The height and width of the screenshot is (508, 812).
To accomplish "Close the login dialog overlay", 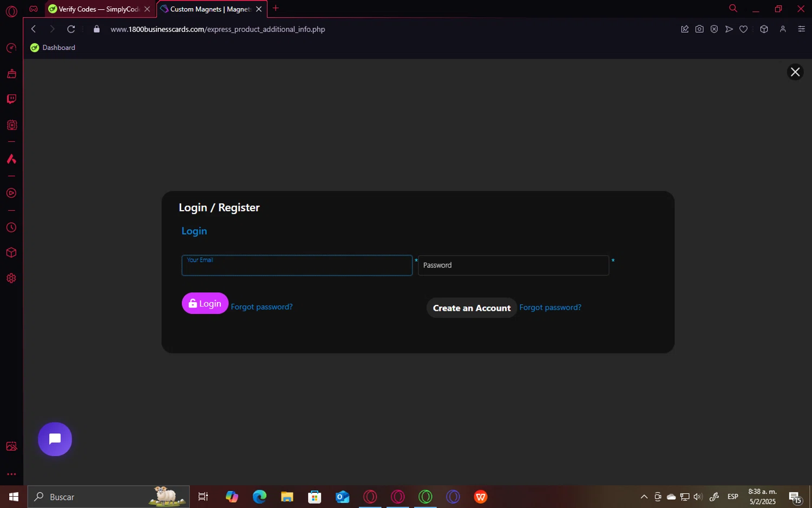I will coord(795,72).
